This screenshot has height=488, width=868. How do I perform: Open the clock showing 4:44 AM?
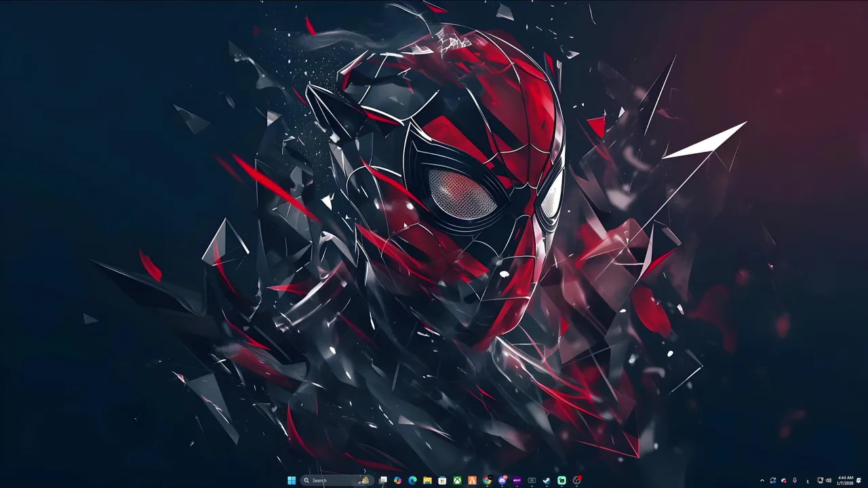846,481
